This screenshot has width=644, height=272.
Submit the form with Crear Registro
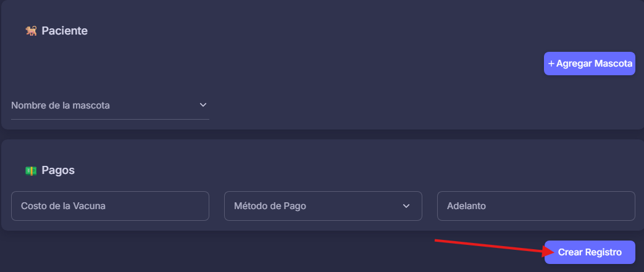click(x=590, y=252)
